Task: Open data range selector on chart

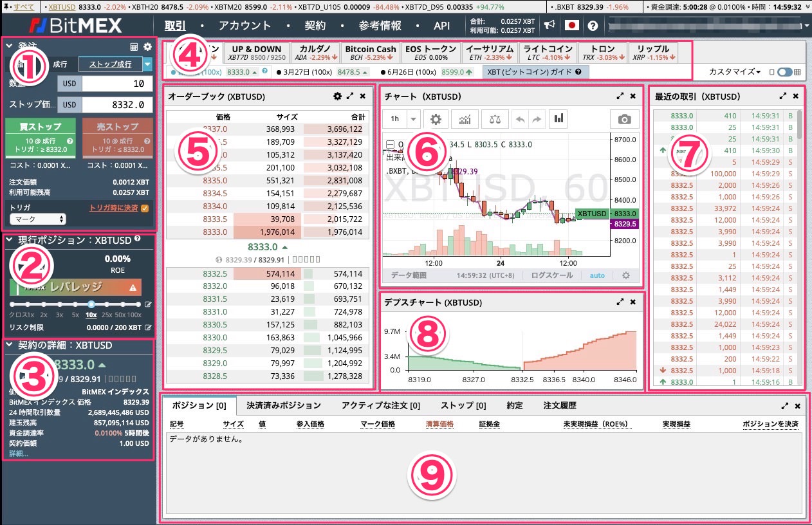Action: [x=409, y=275]
